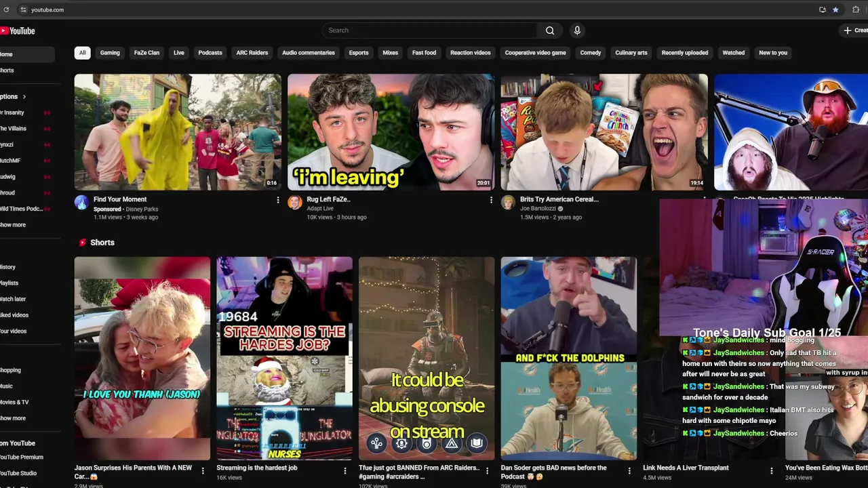Open Joe Bartolozzi channel avatar

(x=508, y=202)
